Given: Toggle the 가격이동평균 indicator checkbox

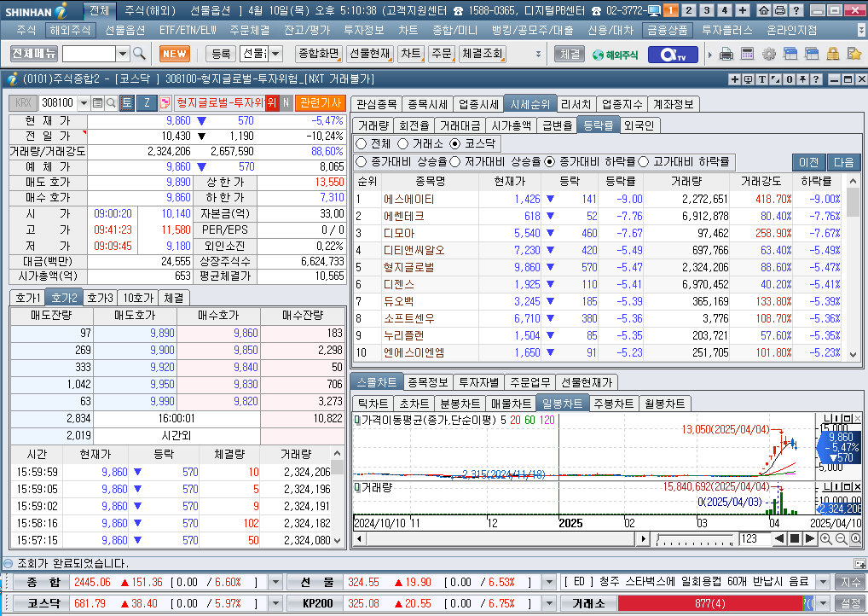Looking at the screenshot, I should [x=357, y=421].
